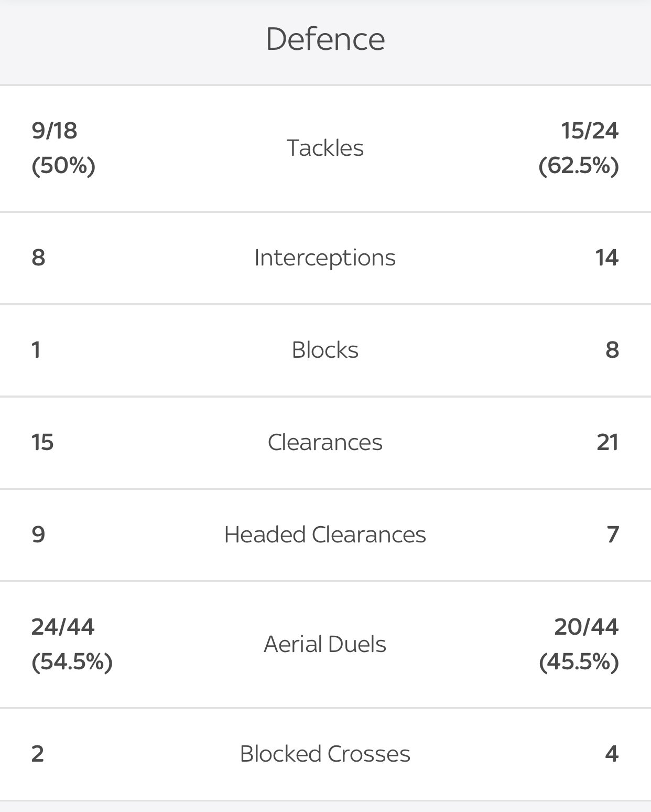Click the Clearances value of 15

point(42,442)
